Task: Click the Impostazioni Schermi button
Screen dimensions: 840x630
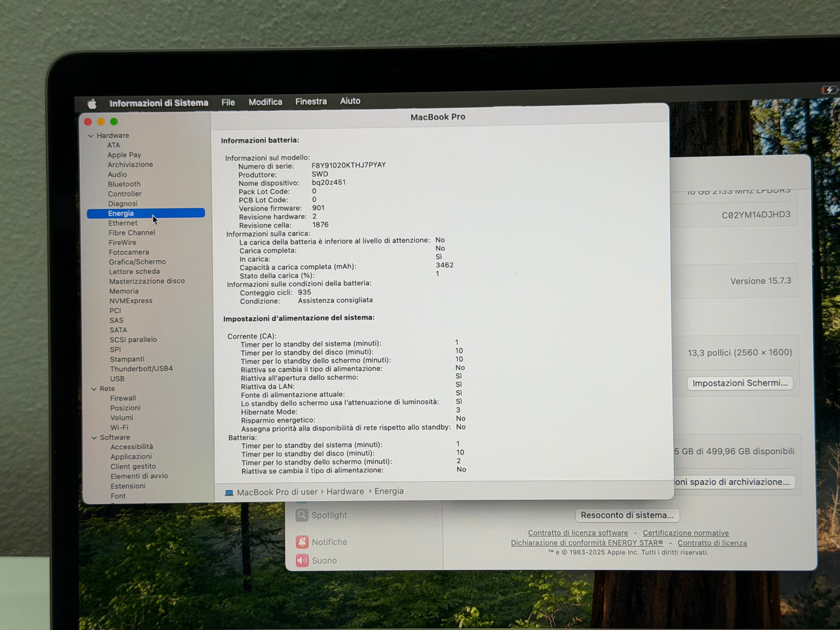Action: 740,383
